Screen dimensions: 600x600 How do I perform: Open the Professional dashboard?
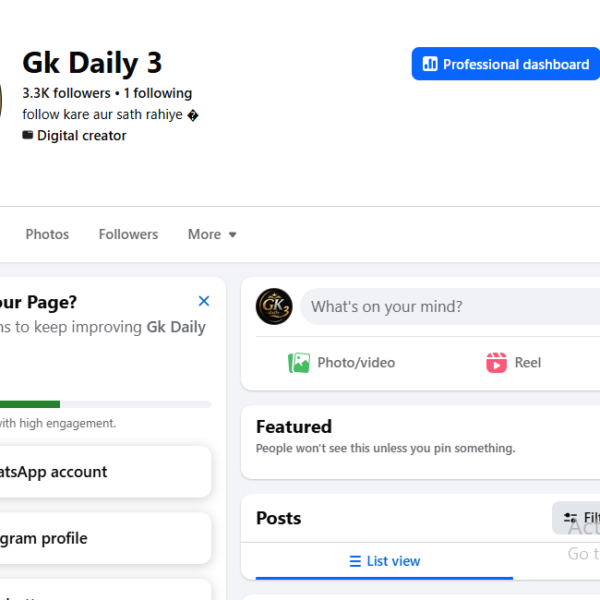(505, 64)
